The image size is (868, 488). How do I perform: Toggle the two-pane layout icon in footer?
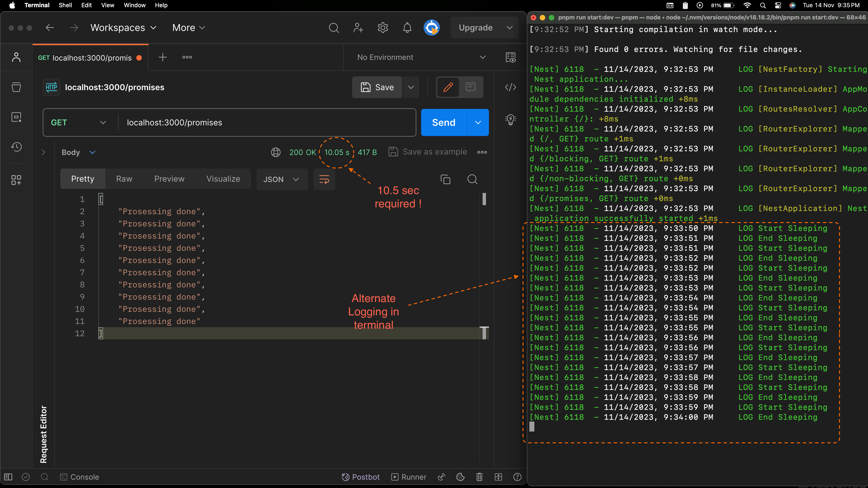pyautogui.click(x=498, y=477)
